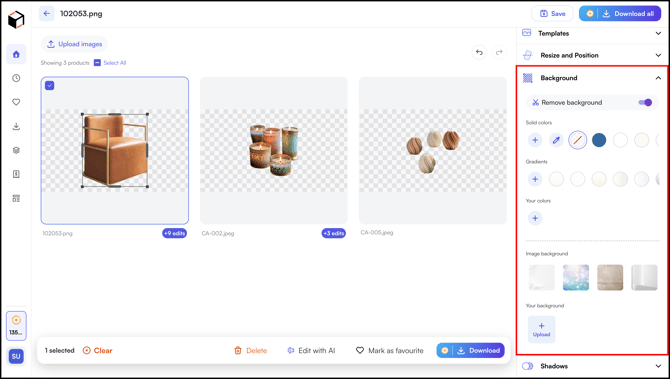This screenshot has width=670, height=379.
Task: Click file name CA-005.jpeg
Action: [377, 233]
